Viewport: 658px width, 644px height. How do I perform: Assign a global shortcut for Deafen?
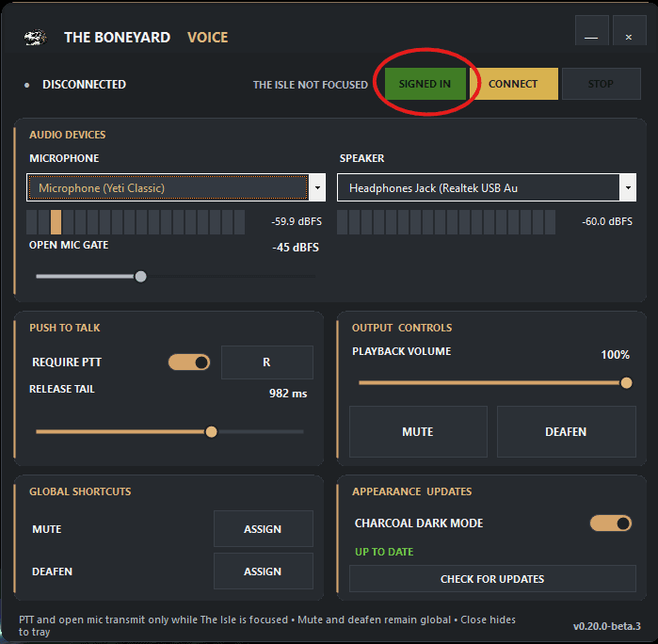264,572
